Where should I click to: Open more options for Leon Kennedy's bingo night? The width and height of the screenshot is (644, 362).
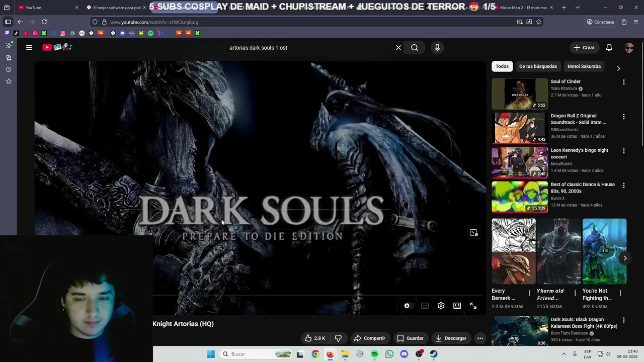pos(623,151)
